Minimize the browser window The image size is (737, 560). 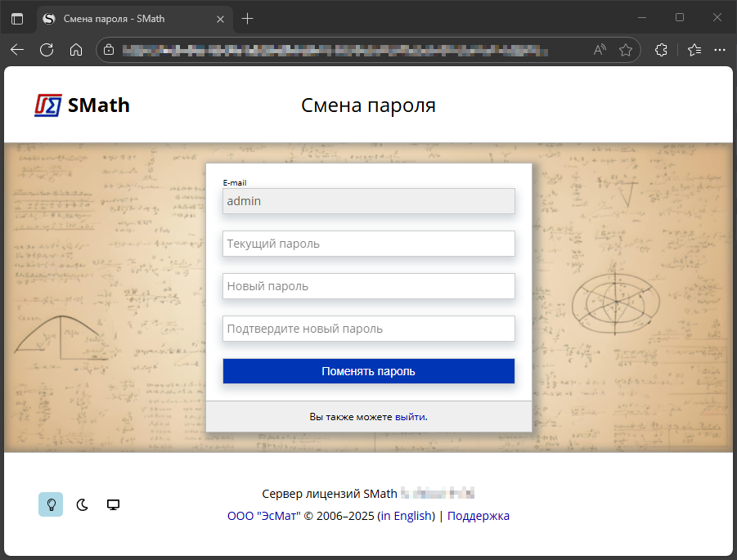642,17
